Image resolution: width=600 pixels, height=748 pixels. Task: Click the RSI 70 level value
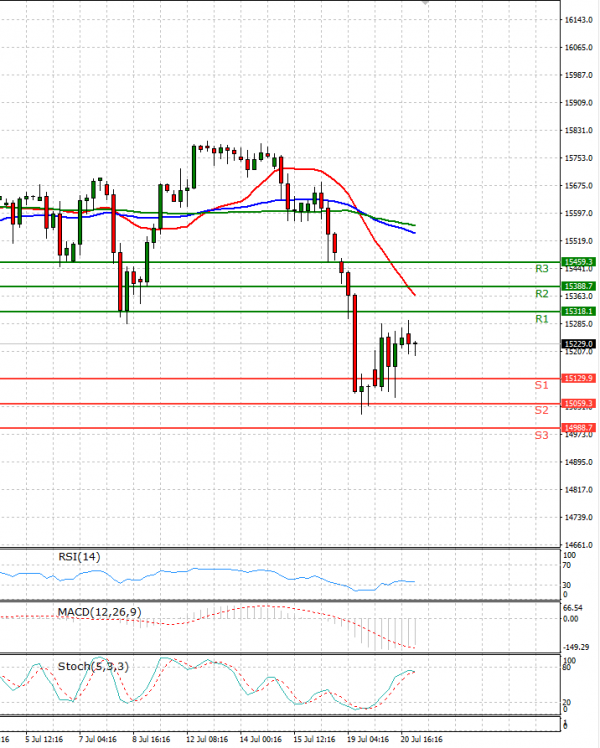pyautogui.click(x=567, y=565)
